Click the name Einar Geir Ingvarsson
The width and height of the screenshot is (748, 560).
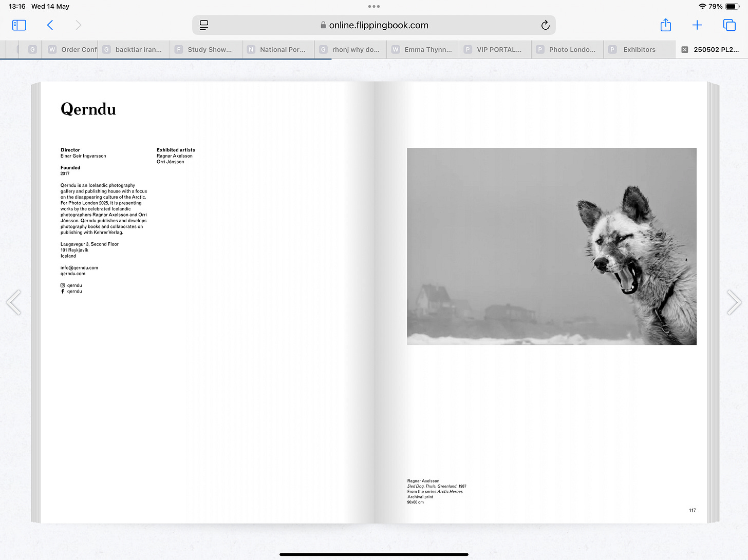[x=83, y=156]
